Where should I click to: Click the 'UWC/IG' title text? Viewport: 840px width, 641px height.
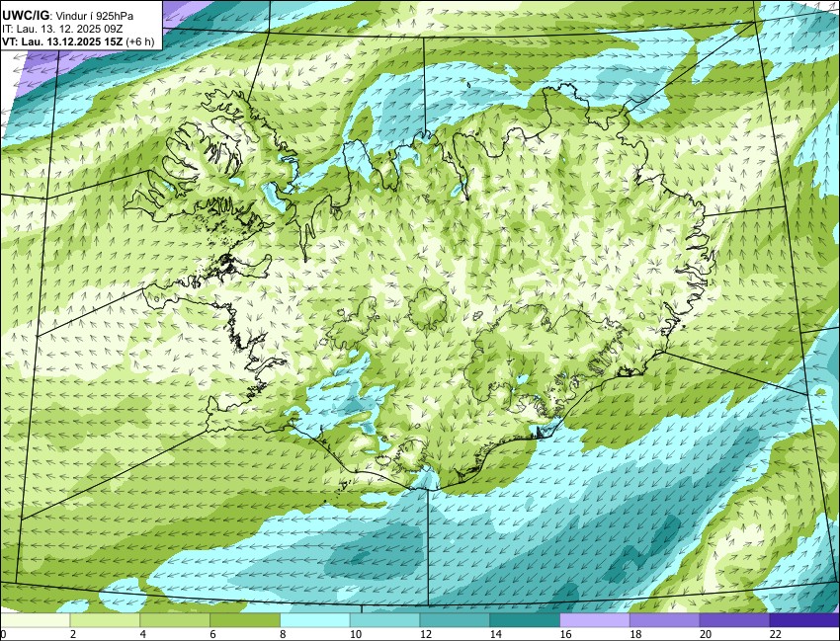click(x=27, y=16)
